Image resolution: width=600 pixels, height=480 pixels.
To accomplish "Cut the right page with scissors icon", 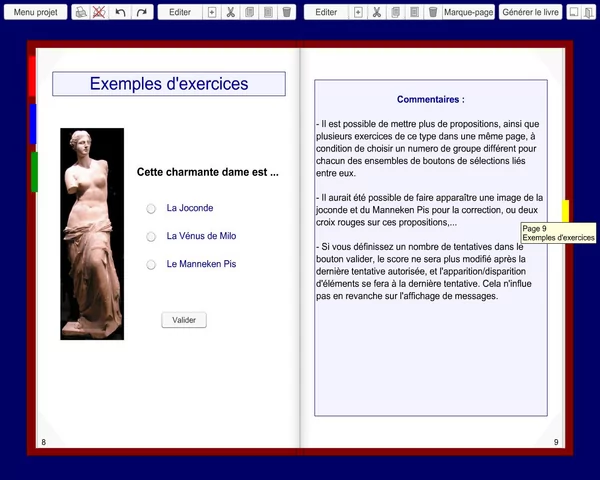I will [x=377, y=12].
